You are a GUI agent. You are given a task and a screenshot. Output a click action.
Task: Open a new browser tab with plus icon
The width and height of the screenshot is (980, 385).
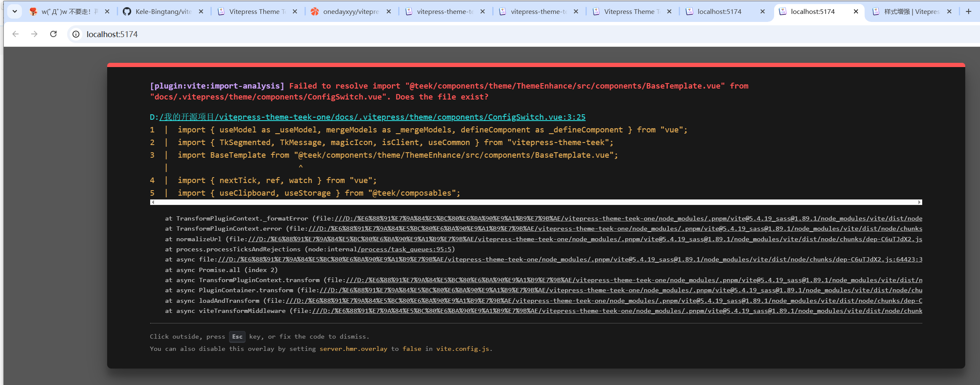pyautogui.click(x=969, y=11)
